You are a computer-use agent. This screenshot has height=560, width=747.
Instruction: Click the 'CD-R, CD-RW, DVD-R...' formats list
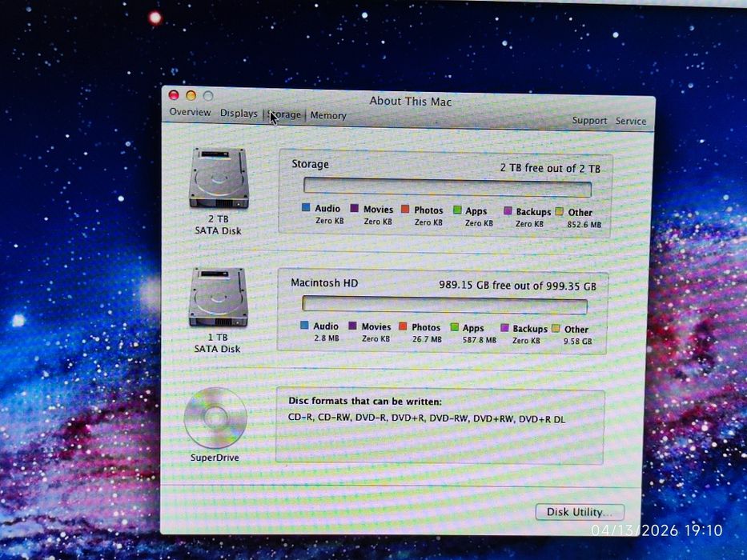[427, 419]
